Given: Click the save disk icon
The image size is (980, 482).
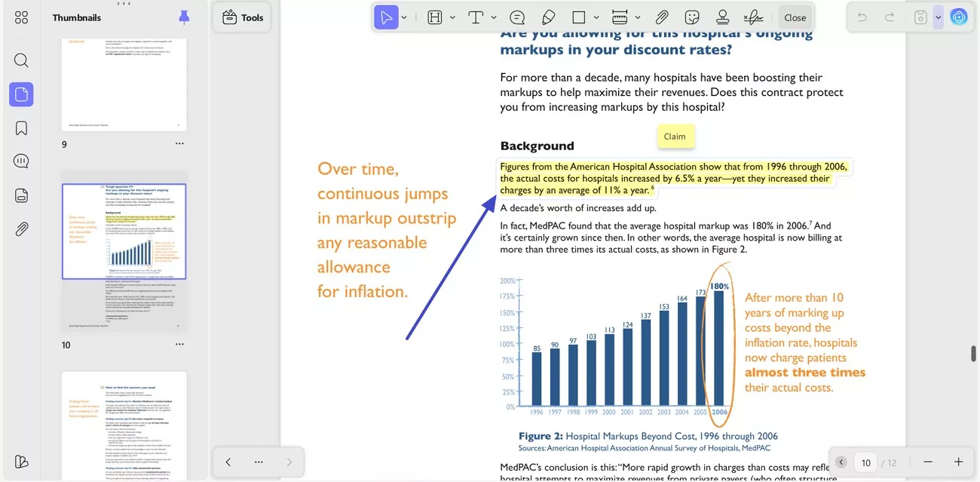Looking at the screenshot, I should (x=920, y=17).
